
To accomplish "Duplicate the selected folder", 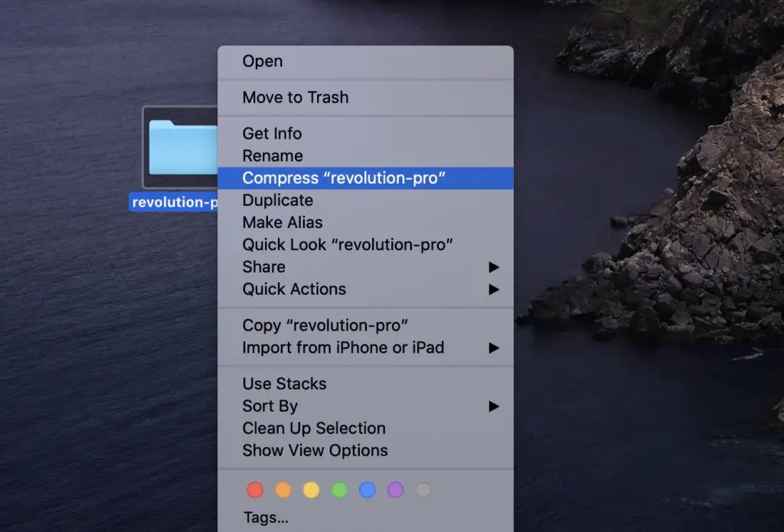I will click(x=277, y=200).
